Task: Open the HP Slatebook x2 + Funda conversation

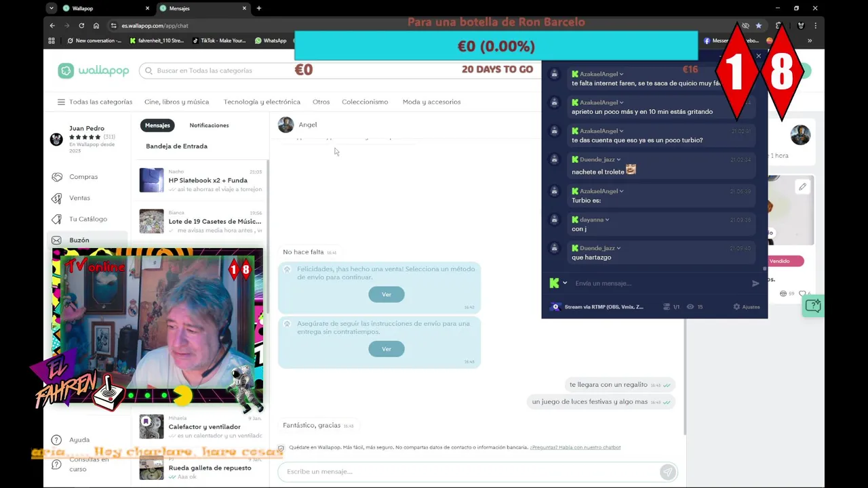Action: coord(201,180)
